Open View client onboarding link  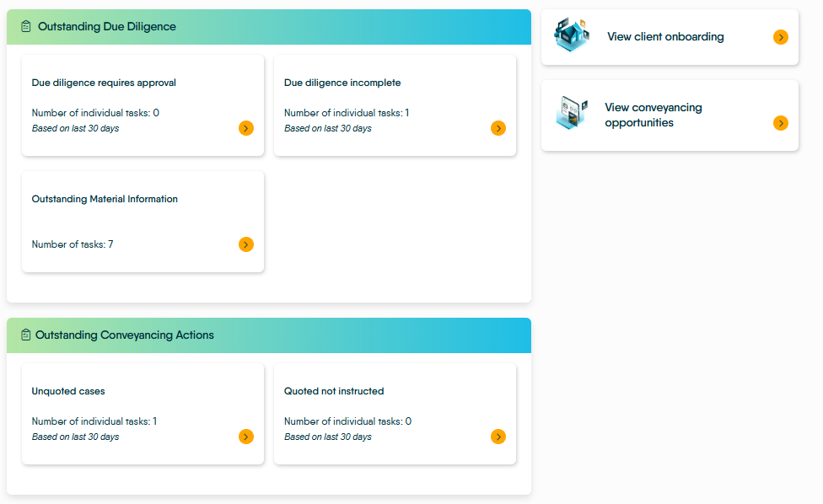[665, 37]
